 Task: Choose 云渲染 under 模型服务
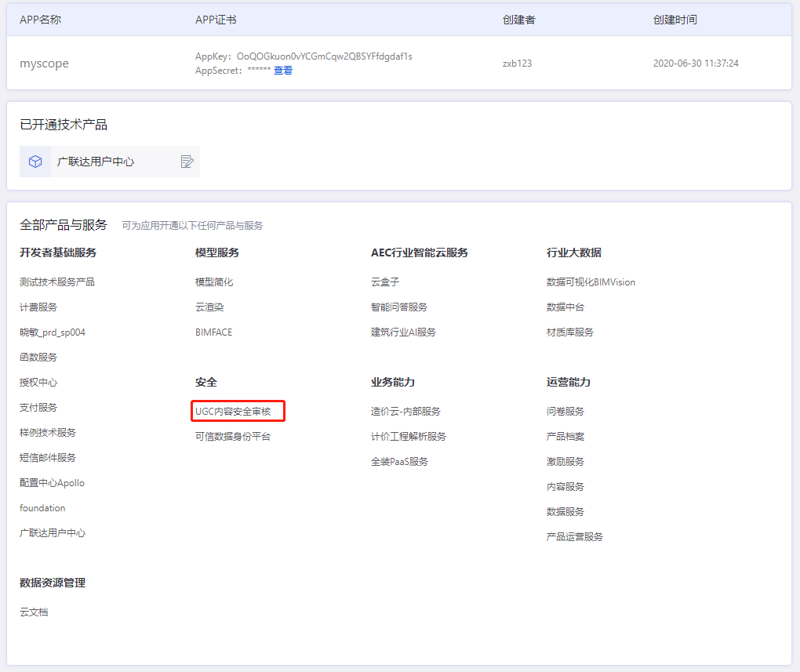point(209,307)
